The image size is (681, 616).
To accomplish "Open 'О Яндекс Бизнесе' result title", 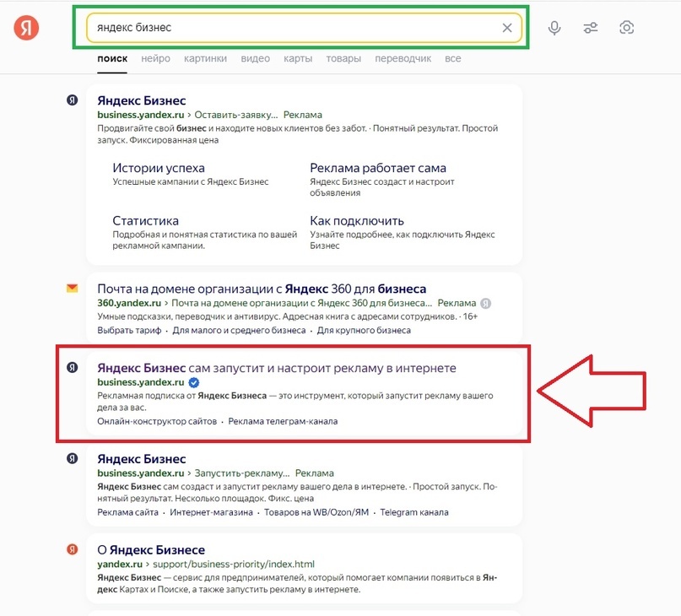I will (151, 550).
